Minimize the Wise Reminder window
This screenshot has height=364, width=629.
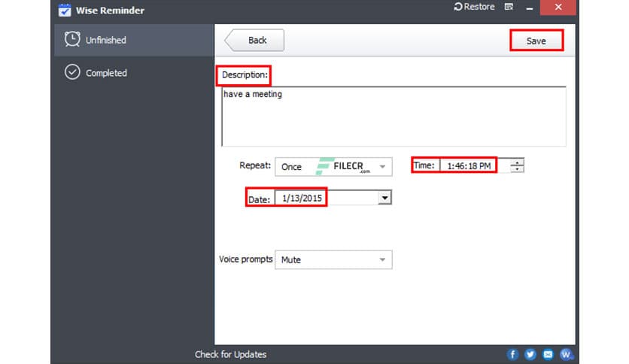click(530, 8)
